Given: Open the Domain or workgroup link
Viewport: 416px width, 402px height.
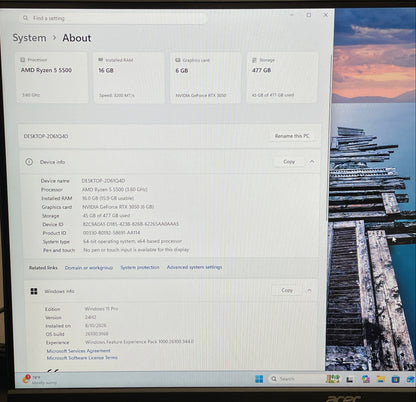Looking at the screenshot, I should click(x=89, y=268).
